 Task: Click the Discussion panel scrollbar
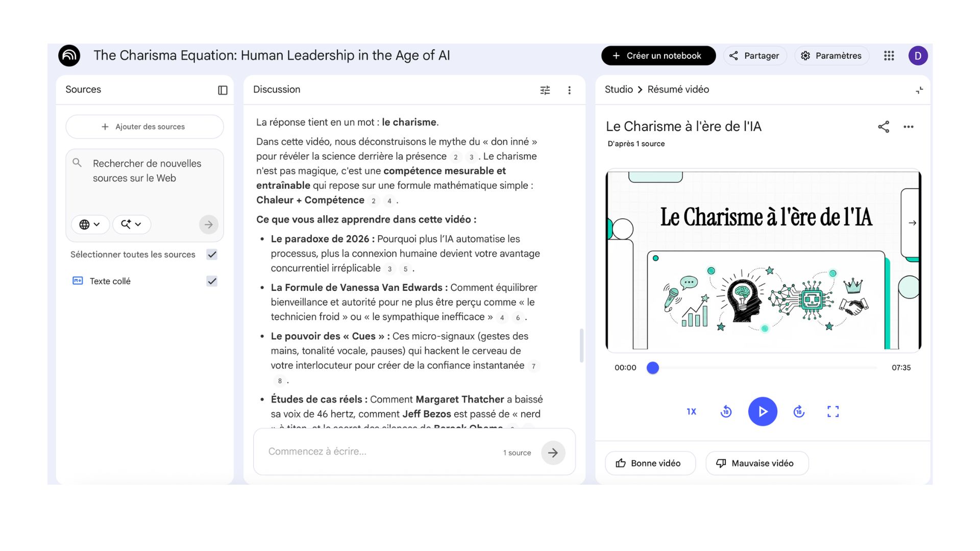(x=581, y=345)
